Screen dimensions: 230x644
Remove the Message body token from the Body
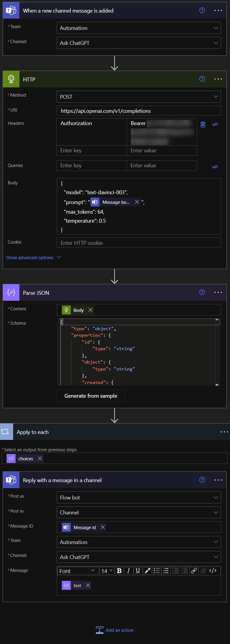[x=137, y=202]
